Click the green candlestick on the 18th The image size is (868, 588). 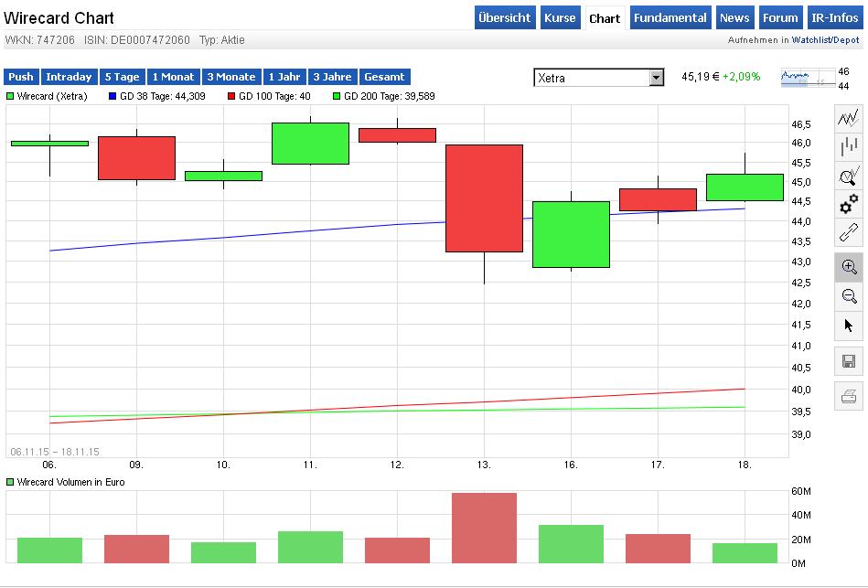[x=745, y=187]
